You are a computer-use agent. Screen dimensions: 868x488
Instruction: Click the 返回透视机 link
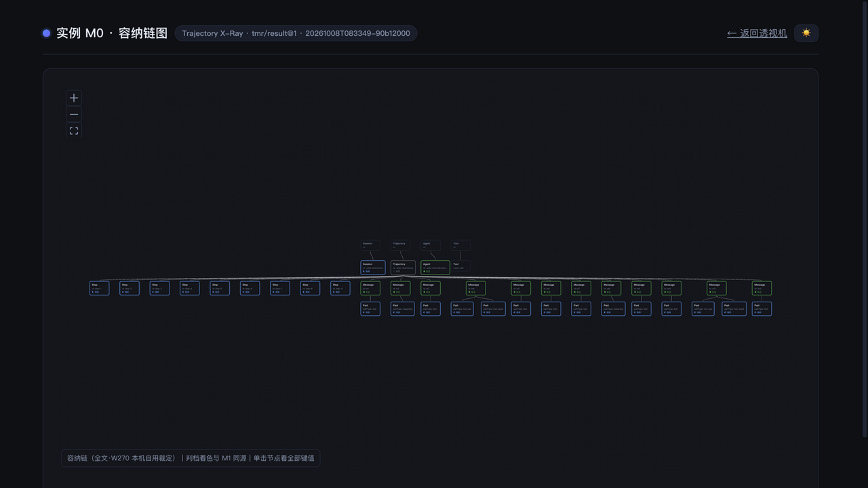(x=757, y=33)
